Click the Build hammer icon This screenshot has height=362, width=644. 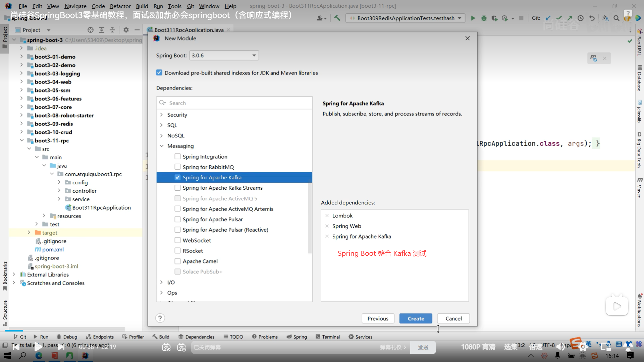(337, 18)
